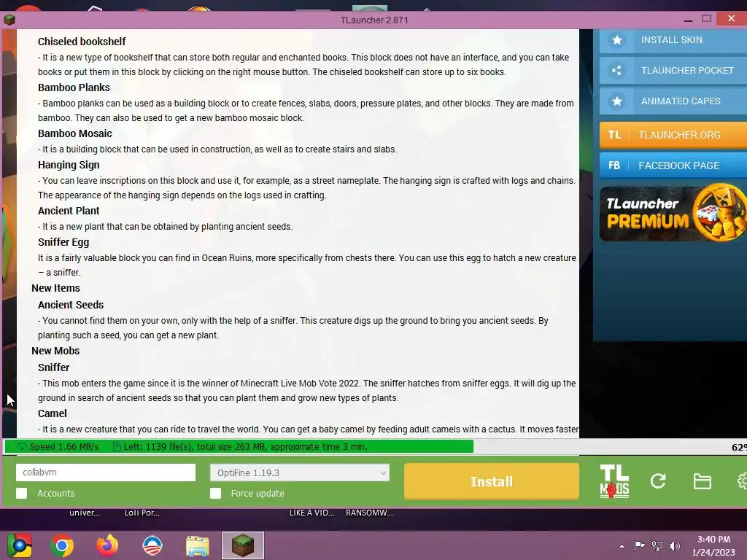This screenshot has width=747, height=560.
Task: Show hidden tray icons arrow
Action: pyautogui.click(x=622, y=546)
